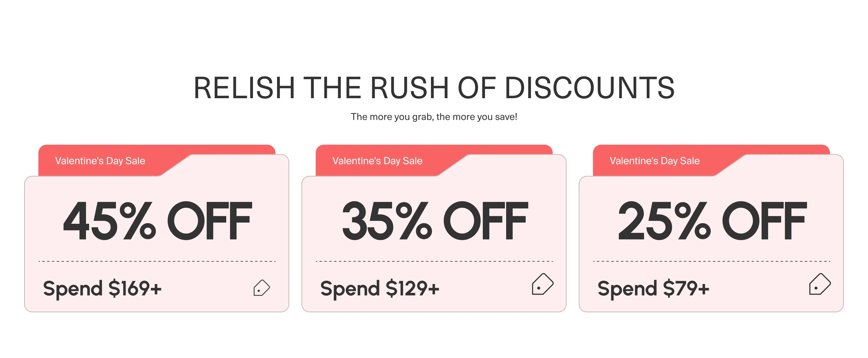Click Valentine's Day Sale tab above 45% OFF
Viewport: 868px width, 358px height.
click(x=100, y=161)
